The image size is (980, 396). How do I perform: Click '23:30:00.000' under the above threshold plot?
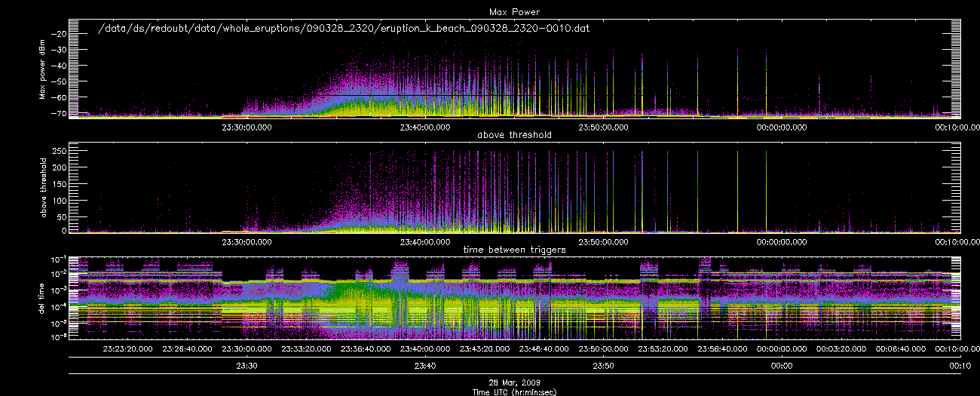click(x=248, y=241)
